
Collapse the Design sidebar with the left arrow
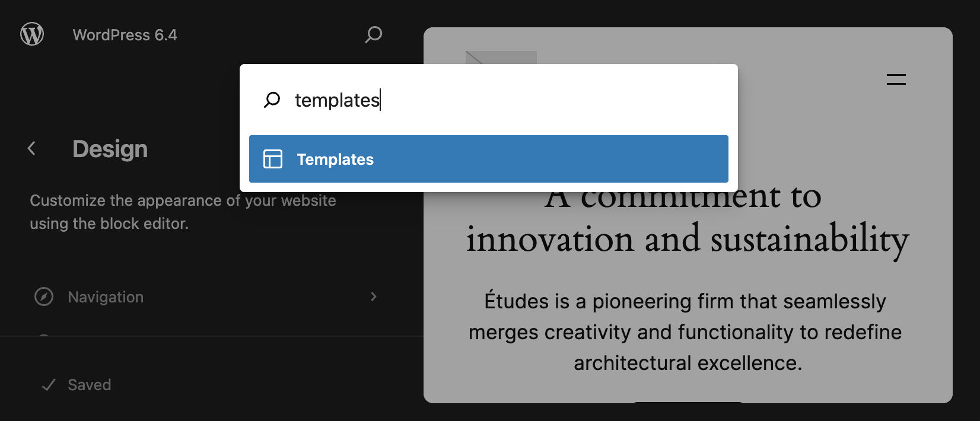pos(31,149)
